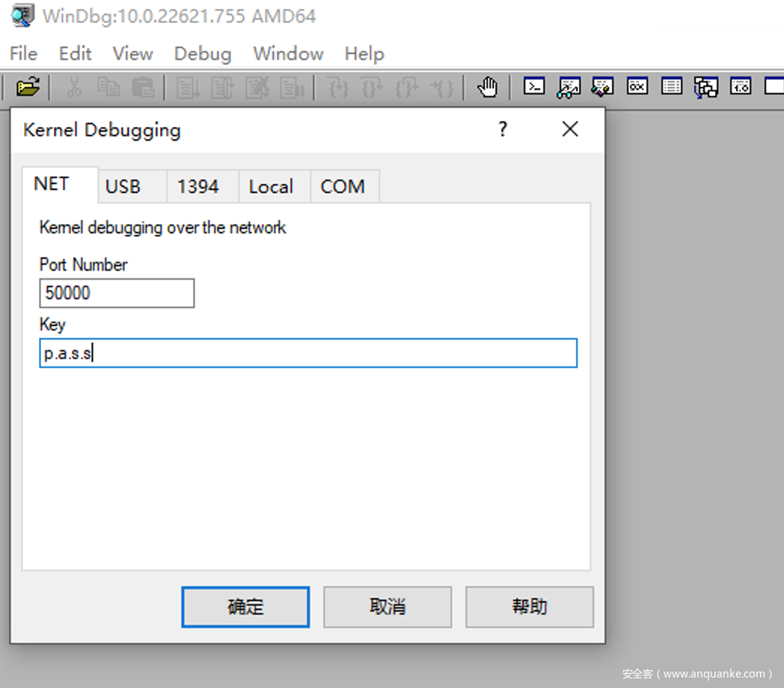Screen dimensions: 784x688
Task: Toggle breakpoint with the hand icon
Action: tap(488, 87)
